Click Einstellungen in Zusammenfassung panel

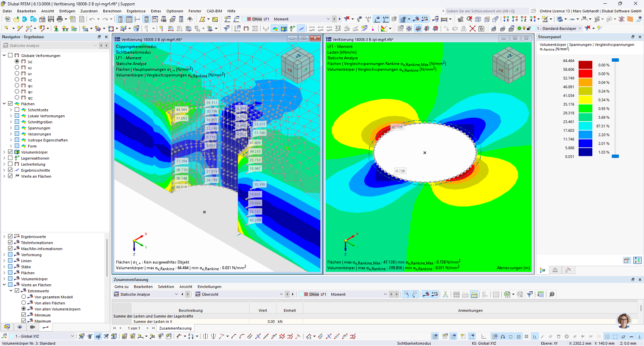pyautogui.click(x=209, y=287)
